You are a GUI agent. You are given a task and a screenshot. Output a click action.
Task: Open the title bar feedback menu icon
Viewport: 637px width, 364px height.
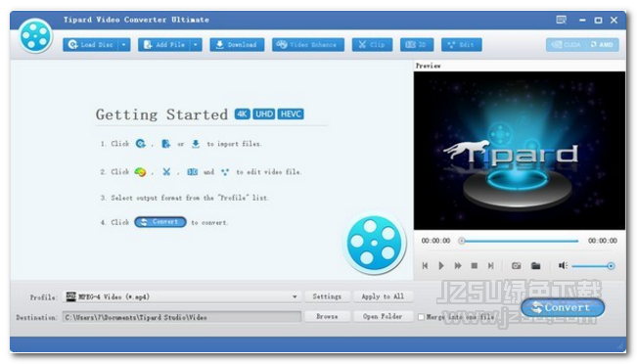562,20
